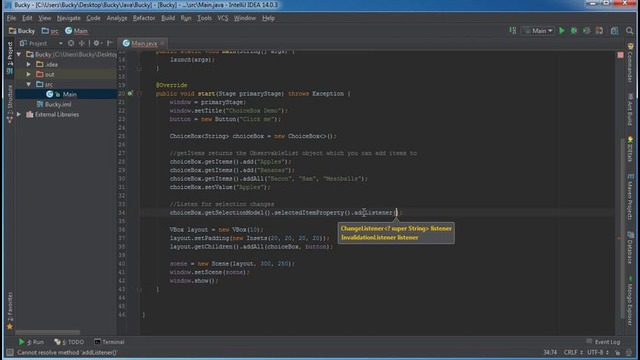Toggle the Ant Build tool window
This screenshot has height=360, width=640.
point(630,109)
